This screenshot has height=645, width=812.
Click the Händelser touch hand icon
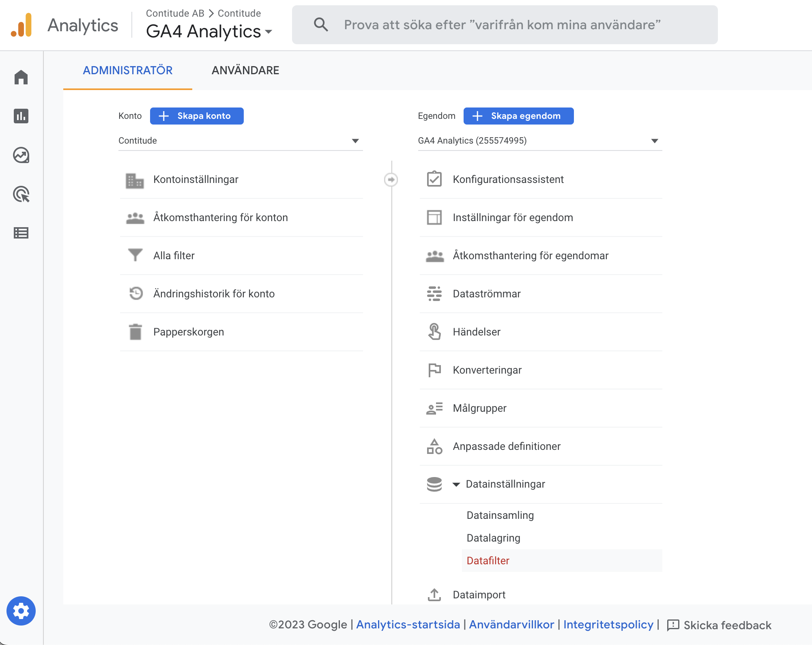point(434,331)
